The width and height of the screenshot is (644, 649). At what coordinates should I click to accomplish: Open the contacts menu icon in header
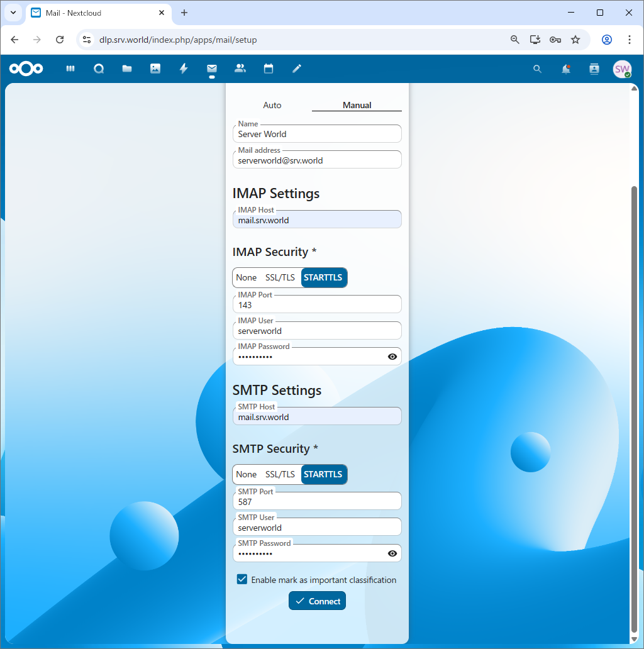click(594, 69)
